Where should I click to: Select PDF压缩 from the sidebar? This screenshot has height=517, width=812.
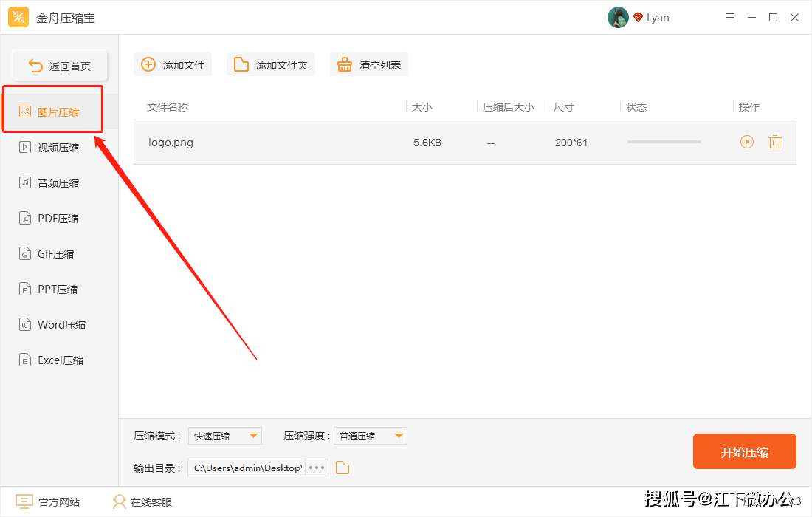point(58,219)
